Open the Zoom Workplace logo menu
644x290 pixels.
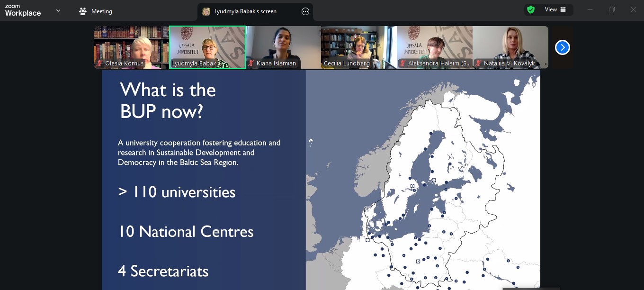(x=23, y=10)
